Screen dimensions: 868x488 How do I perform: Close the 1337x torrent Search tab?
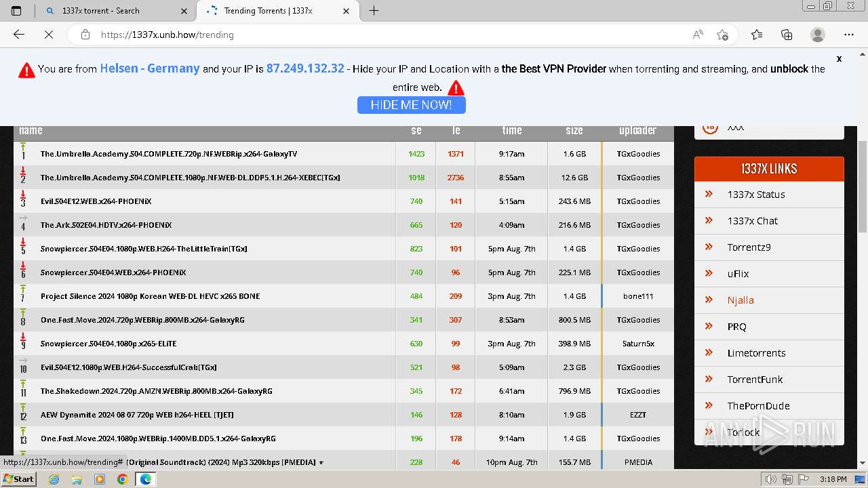(184, 11)
